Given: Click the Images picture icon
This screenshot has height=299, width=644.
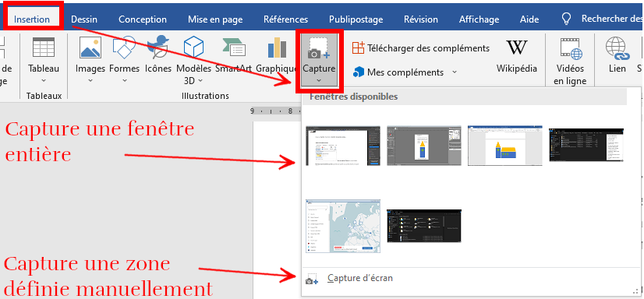Looking at the screenshot, I should point(90,47).
